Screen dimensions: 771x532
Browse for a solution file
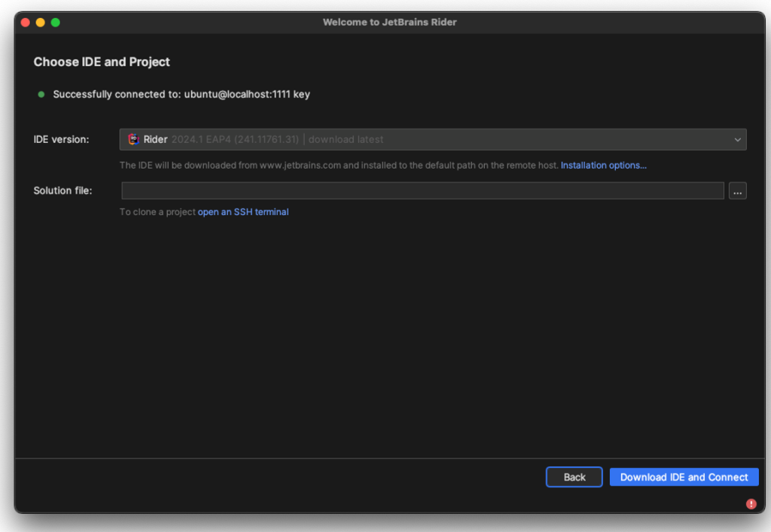pyautogui.click(x=737, y=190)
